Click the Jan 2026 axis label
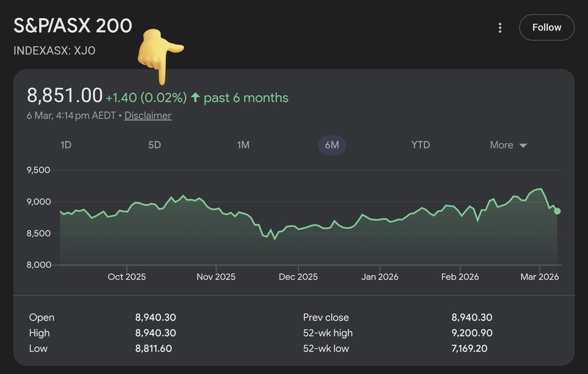 tap(380, 277)
